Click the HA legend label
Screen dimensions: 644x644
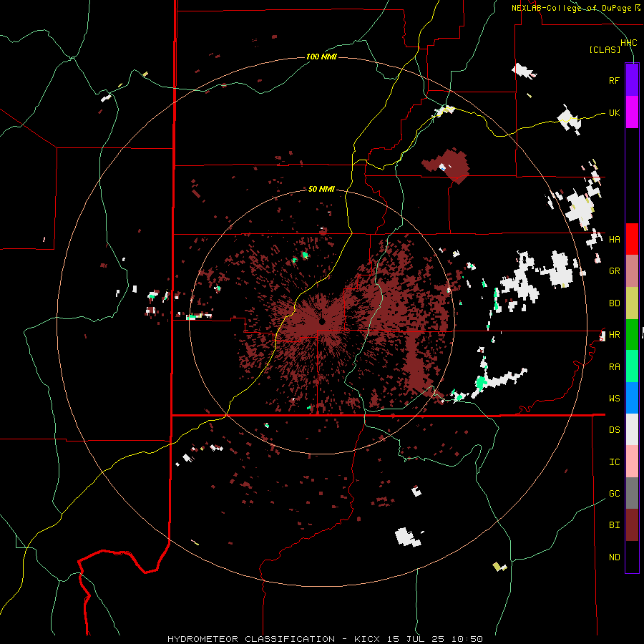pyautogui.click(x=614, y=239)
